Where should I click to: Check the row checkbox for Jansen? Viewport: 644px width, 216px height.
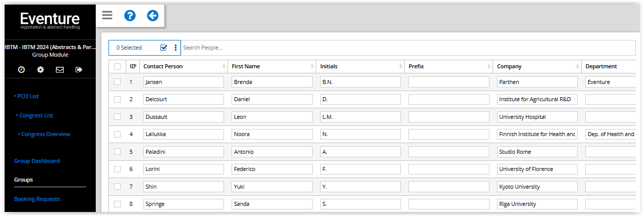[x=118, y=82]
